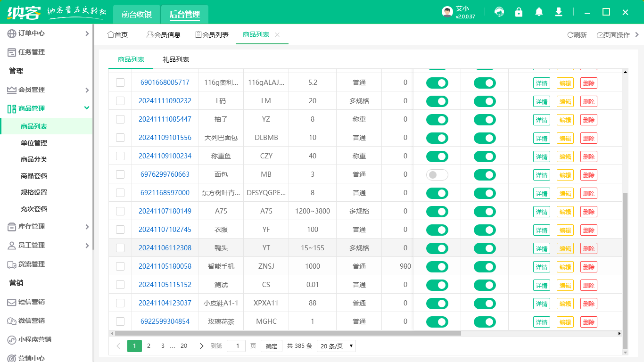Open 商品套餐 menu item
Image resolution: width=644 pixels, height=362 pixels.
[x=34, y=176]
